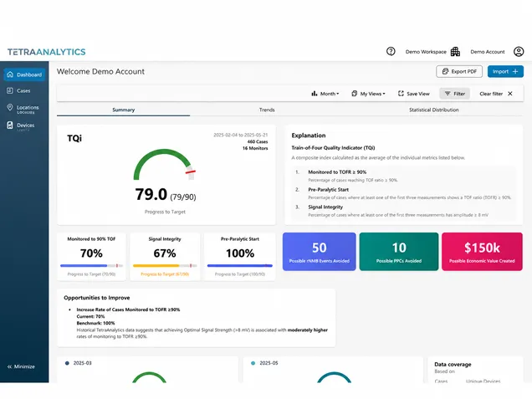Click the TetraAnalytics logo
The image size is (532, 399).
pos(47,52)
